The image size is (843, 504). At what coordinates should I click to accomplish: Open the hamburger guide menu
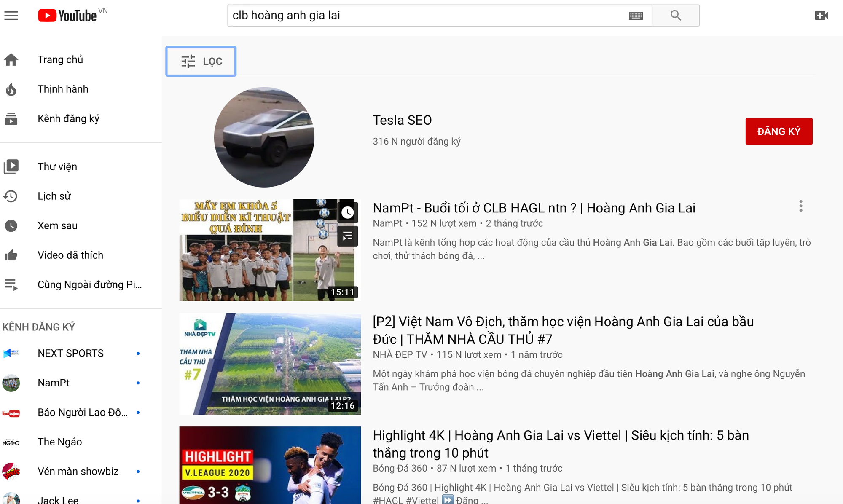pyautogui.click(x=11, y=16)
